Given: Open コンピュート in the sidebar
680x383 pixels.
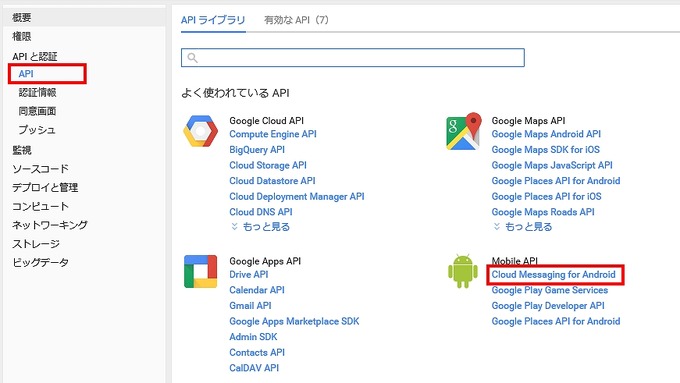Looking at the screenshot, I should click(40, 206).
